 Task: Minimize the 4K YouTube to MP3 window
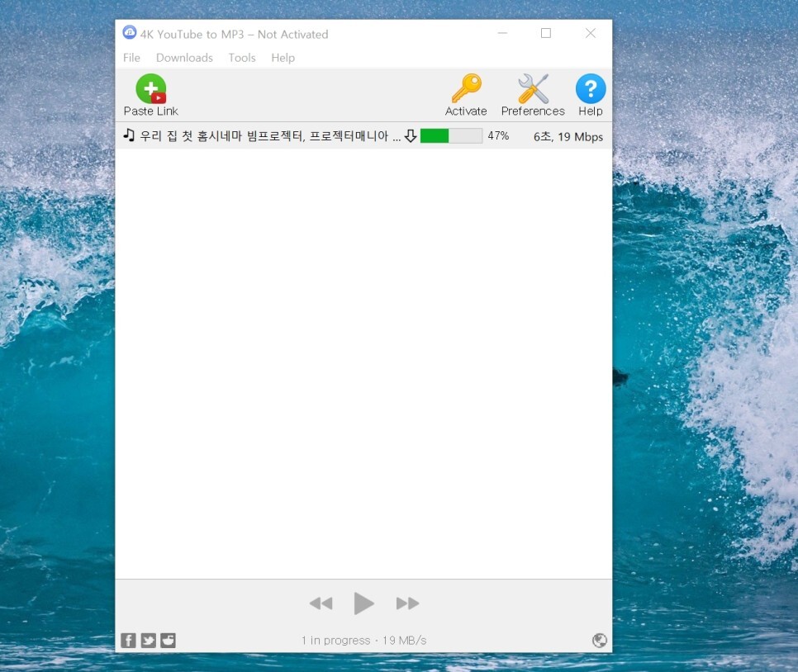502,33
